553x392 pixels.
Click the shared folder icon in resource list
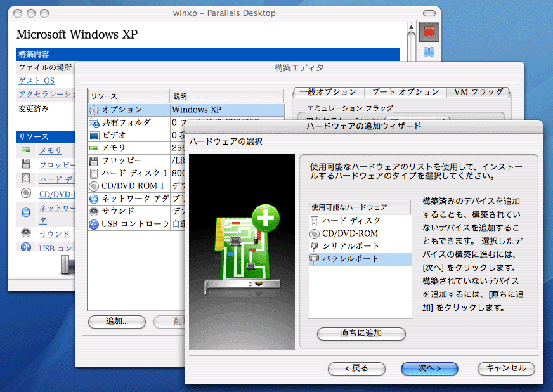[x=94, y=123]
